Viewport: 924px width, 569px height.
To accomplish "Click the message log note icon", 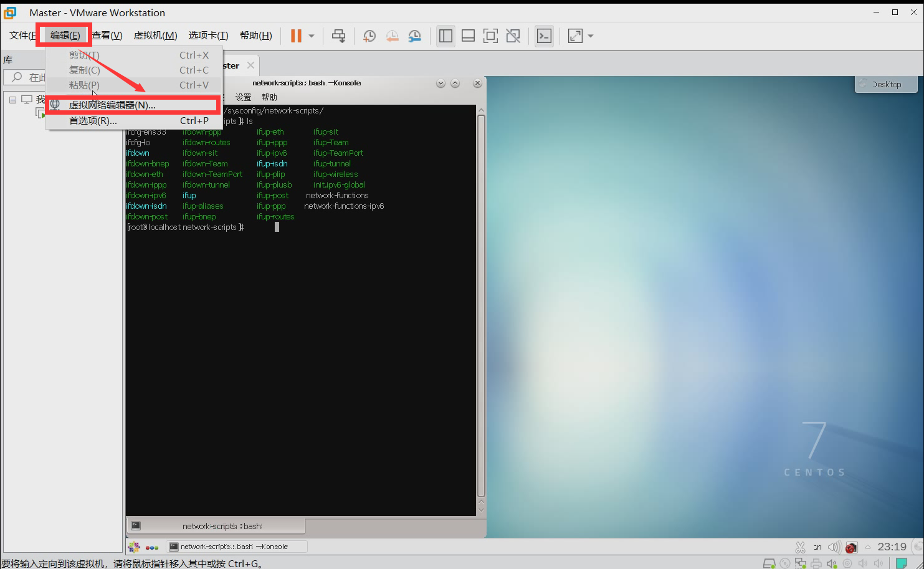I will click(901, 563).
